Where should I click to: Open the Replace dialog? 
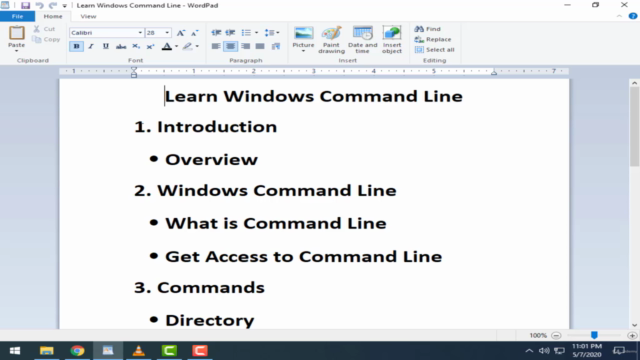tap(433, 40)
